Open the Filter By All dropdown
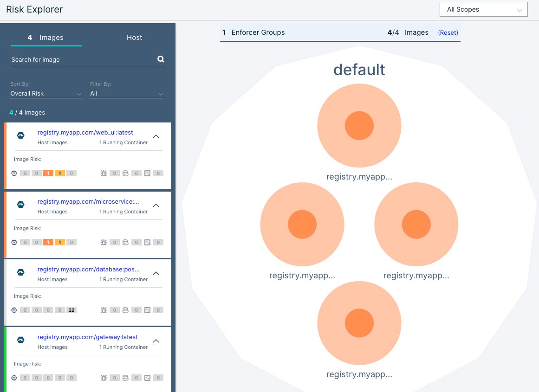 tap(127, 93)
